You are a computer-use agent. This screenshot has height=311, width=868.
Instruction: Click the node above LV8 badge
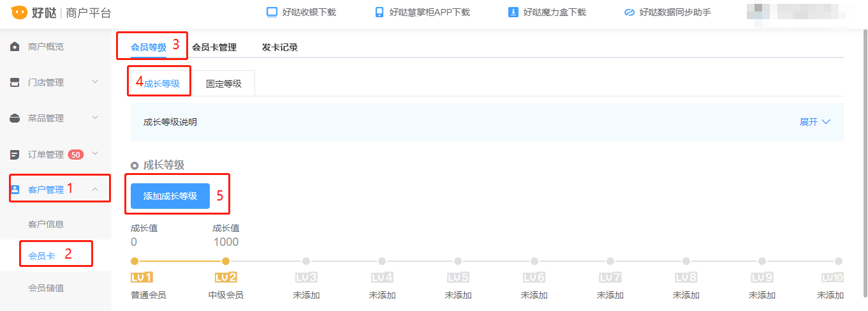pyautogui.click(x=686, y=261)
